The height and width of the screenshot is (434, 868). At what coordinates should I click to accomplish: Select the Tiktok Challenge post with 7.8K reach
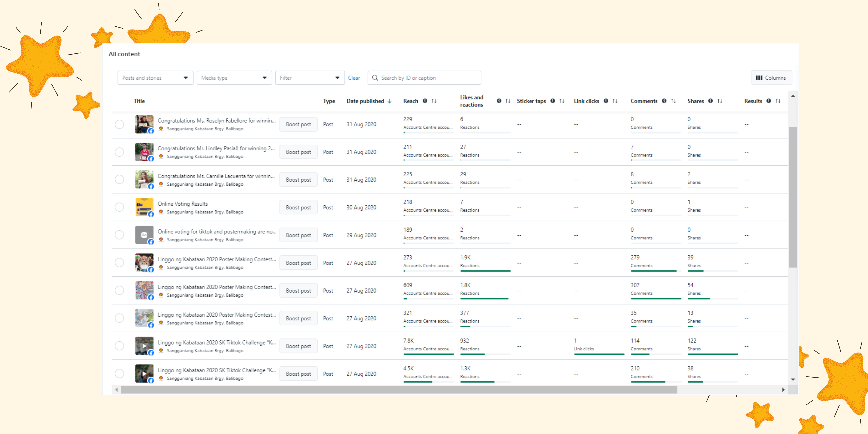[x=119, y=346]
